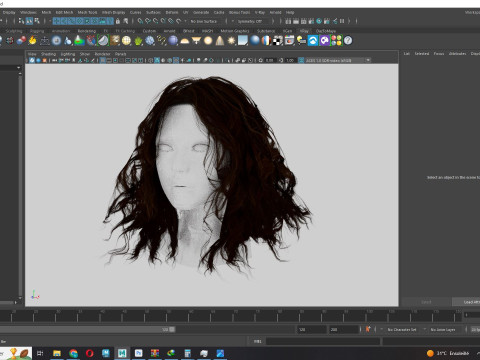This screenshot has width=480, height=360.
Task: Click on the time slider ruler
Action: 230,316
